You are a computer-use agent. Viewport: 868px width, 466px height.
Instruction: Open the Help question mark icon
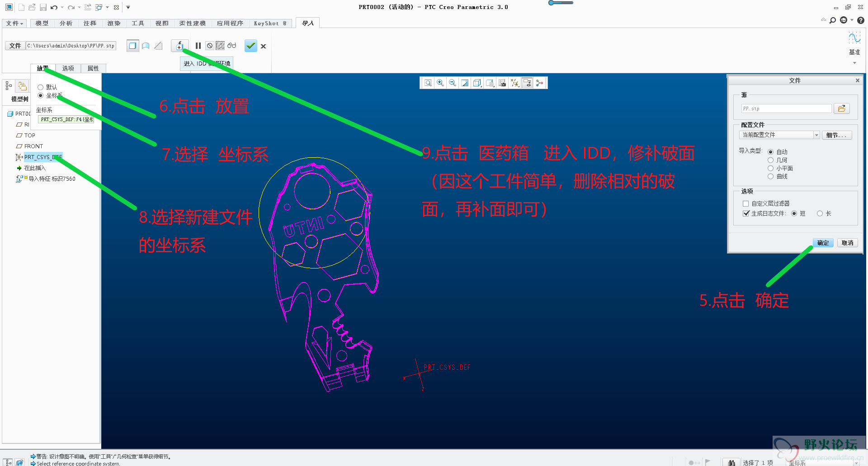(861, 20)
